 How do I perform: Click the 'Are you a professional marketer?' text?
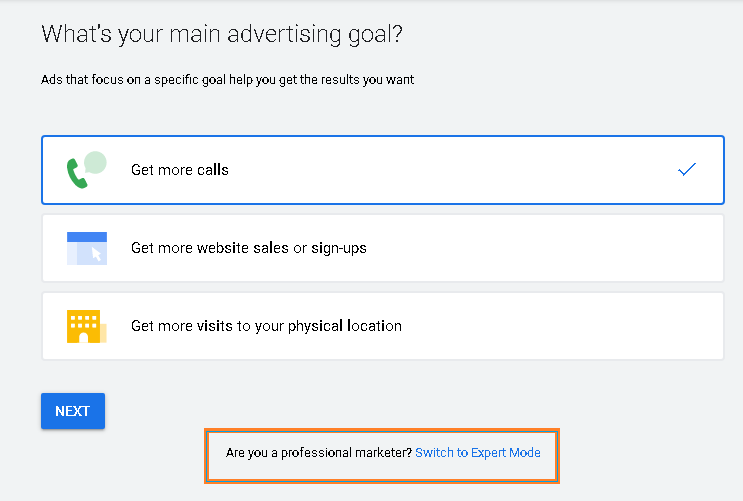click(319, 453)
